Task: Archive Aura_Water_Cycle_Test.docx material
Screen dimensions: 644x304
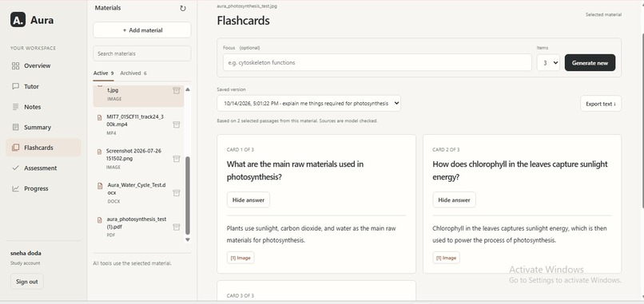Action: point(177,192)
